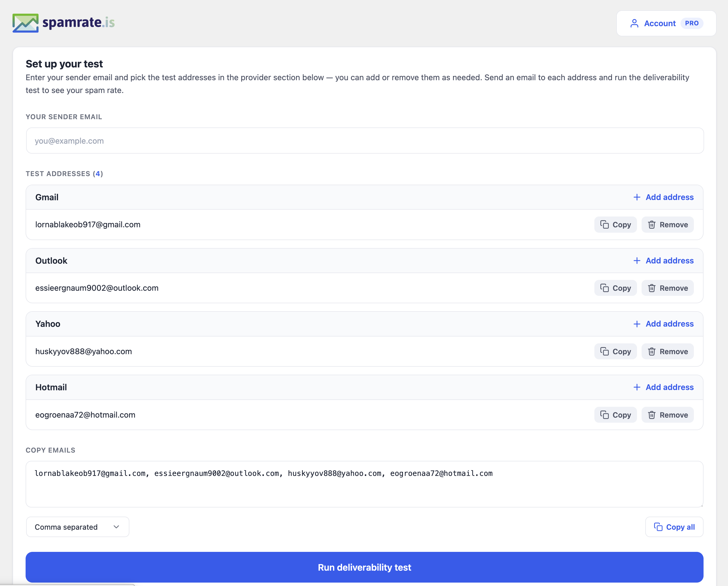The height and width of the screenshot is (586, 728).
Task: Click inside the Copy Emails text area
Action: 364,484
